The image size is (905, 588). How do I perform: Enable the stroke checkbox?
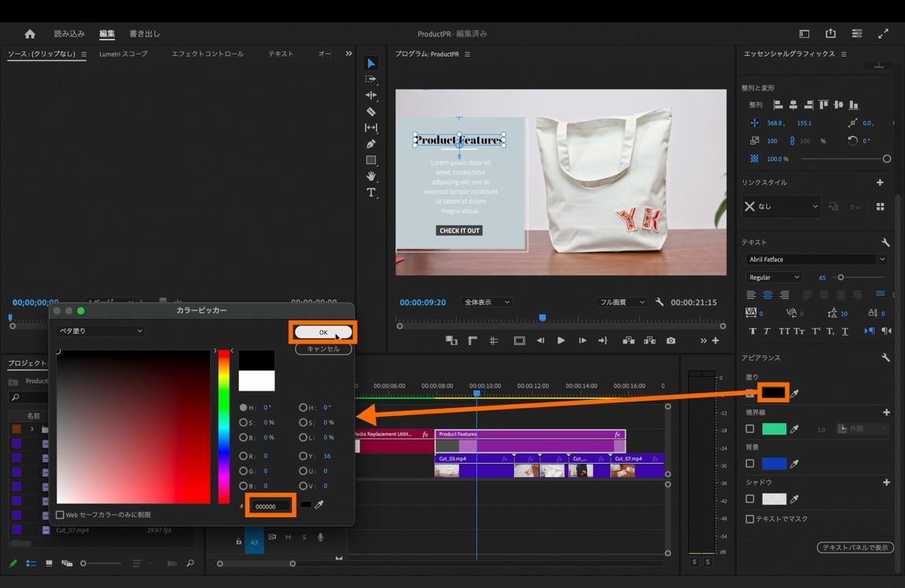pos(750,428)
